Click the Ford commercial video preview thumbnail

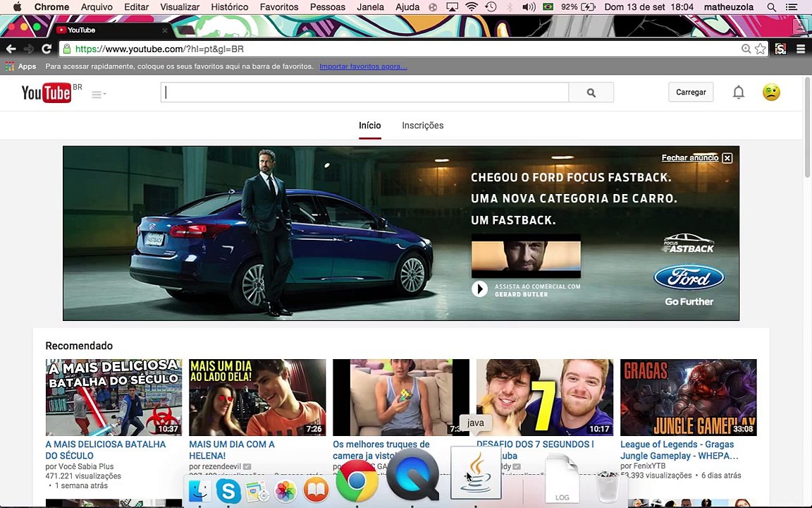pos(526,256)
